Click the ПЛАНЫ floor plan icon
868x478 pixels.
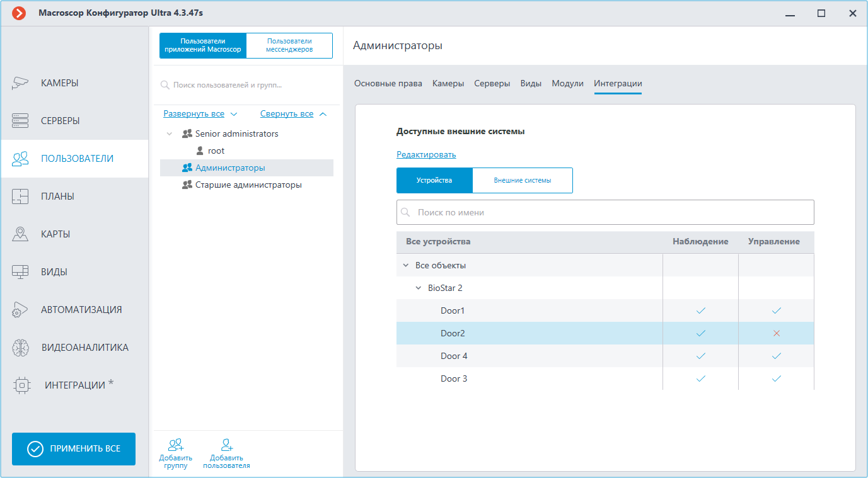[x=21, y=196]
